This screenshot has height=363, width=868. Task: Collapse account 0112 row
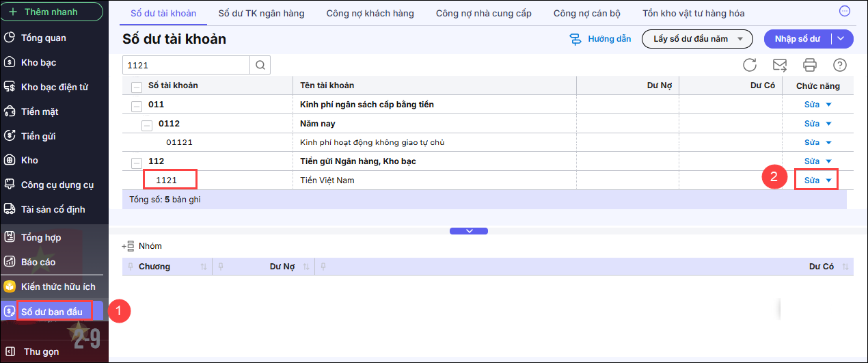[147, 124]
